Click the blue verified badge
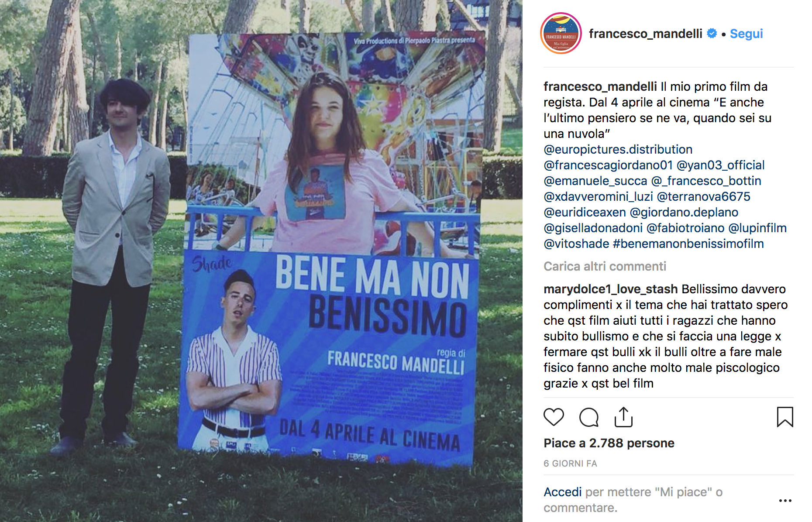 pos(712,34)
